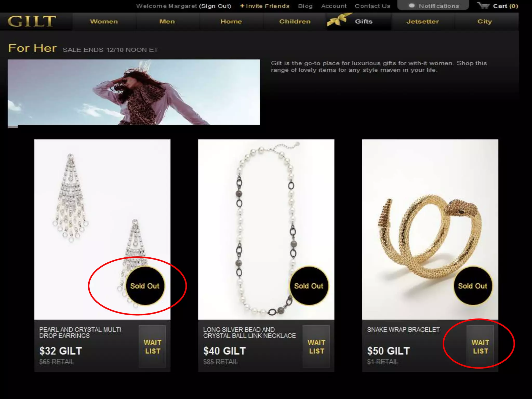Select the Sold Out badge on the earrings
Viewport: 532px width, 399px height.
[145, 286]
